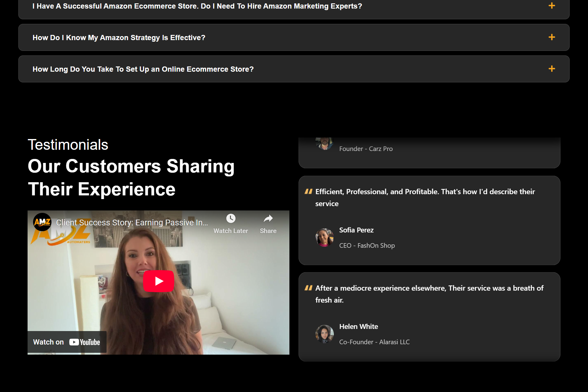588x392 pixels.
Task: Click the AMZ channel logo avatar
Action: 42,222
